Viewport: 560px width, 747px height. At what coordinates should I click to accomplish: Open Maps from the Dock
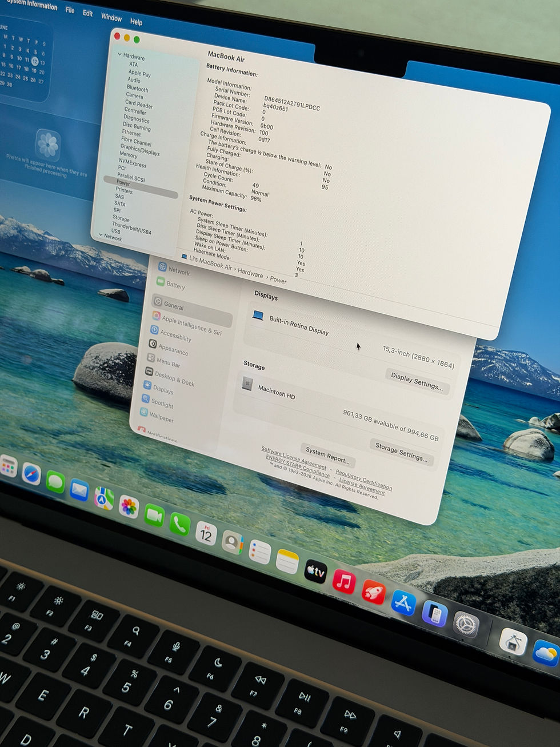click(103, 498)
